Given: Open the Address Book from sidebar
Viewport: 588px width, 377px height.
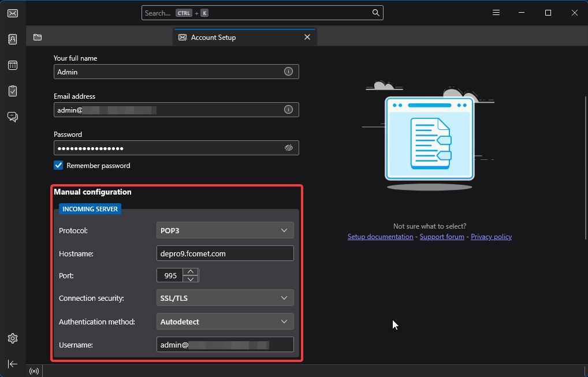Looking at the screenshot, I should pos(13,39).
